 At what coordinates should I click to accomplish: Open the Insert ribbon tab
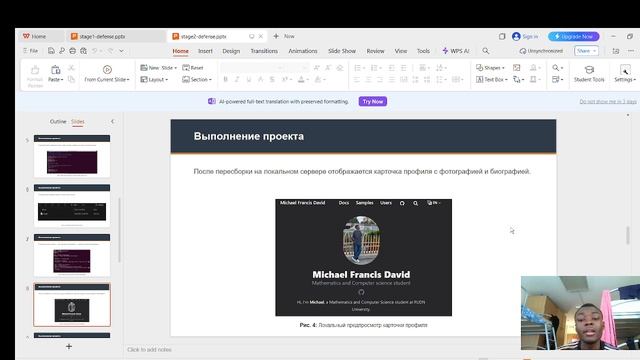[x=205, y=51]
